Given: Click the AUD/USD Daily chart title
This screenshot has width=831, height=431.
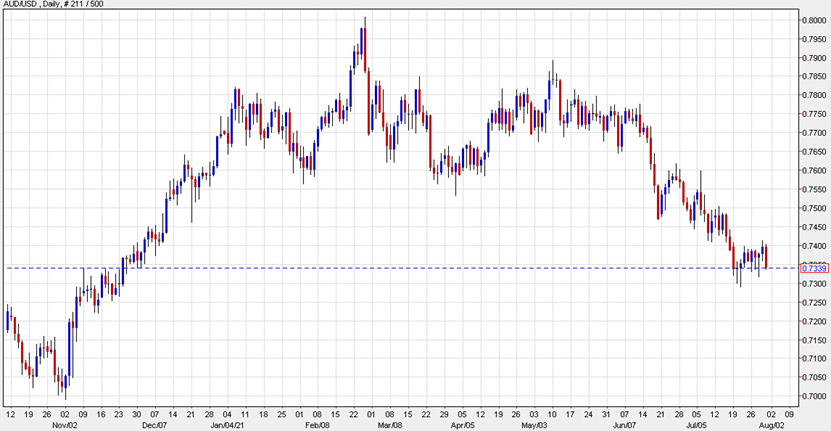Looking at the screenshot, I should point(54,4).
